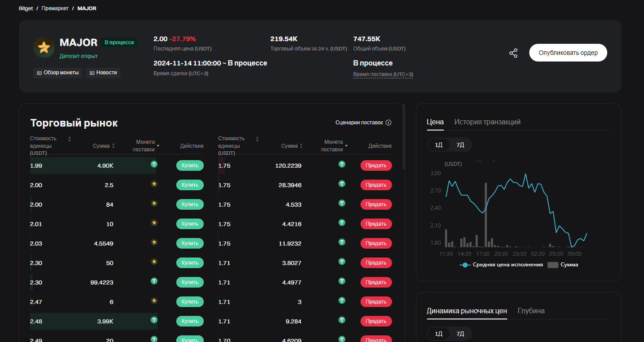Open sell side Монета поставки filter
This screenshot has height=342, width=644.
pos(346,146)
